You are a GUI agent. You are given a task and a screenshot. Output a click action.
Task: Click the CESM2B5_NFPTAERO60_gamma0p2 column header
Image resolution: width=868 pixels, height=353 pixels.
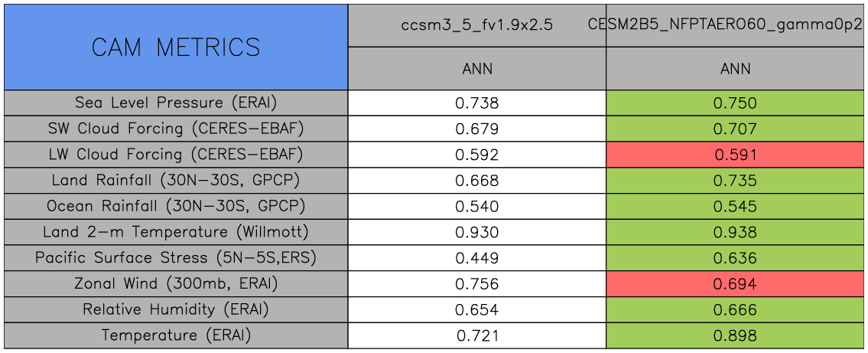pyautogui.click(x=735, y=25)
